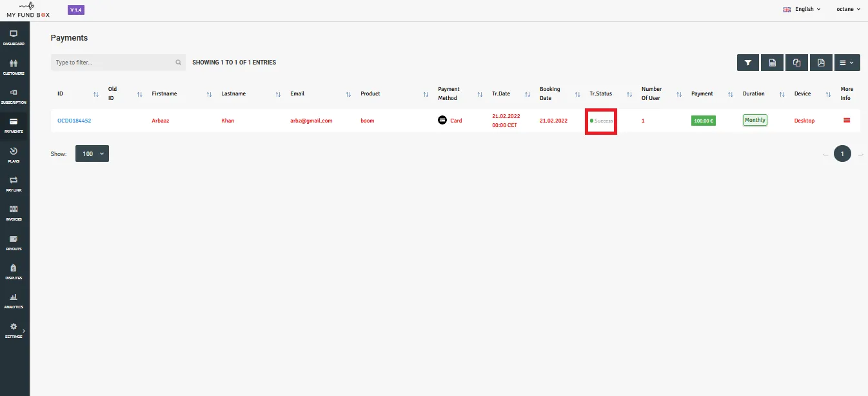Viewport: 868px width, 396px height.
Task: Go to Dashboard in sidebar
Action: pos(14,37)
